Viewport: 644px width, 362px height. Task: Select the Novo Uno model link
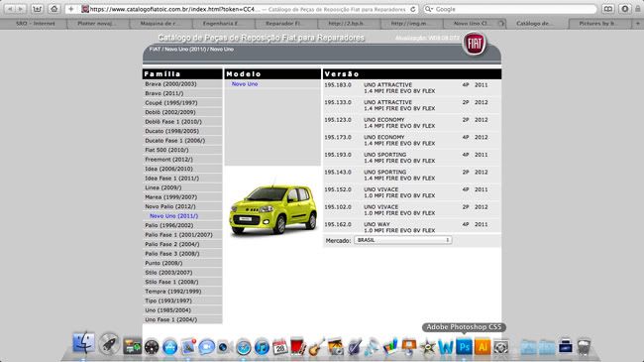coord(245,84)
